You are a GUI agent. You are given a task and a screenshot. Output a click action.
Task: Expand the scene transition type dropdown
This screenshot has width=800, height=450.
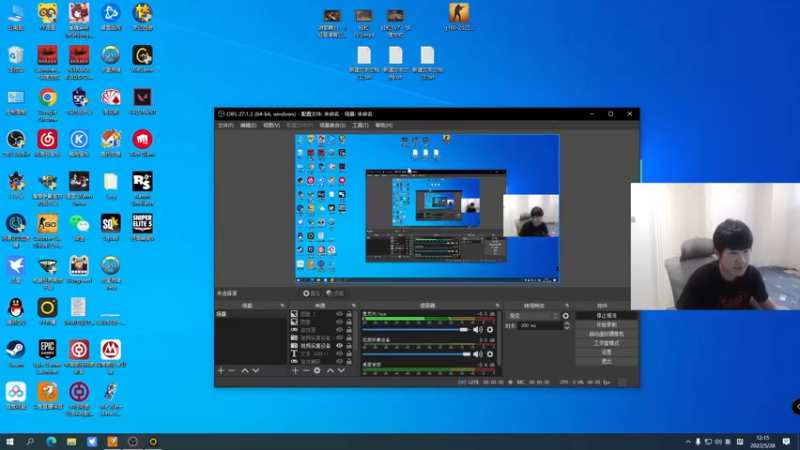[530, 315]
